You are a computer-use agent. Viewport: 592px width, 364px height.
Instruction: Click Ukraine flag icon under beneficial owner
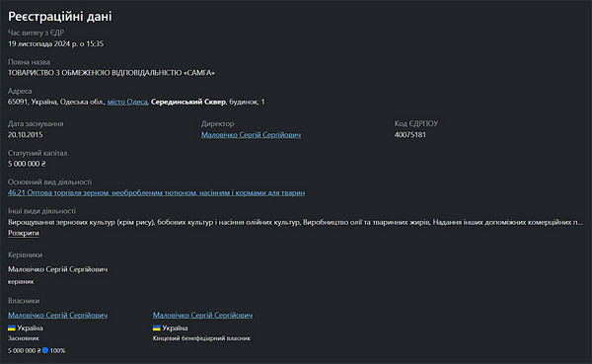pos(157,328)
